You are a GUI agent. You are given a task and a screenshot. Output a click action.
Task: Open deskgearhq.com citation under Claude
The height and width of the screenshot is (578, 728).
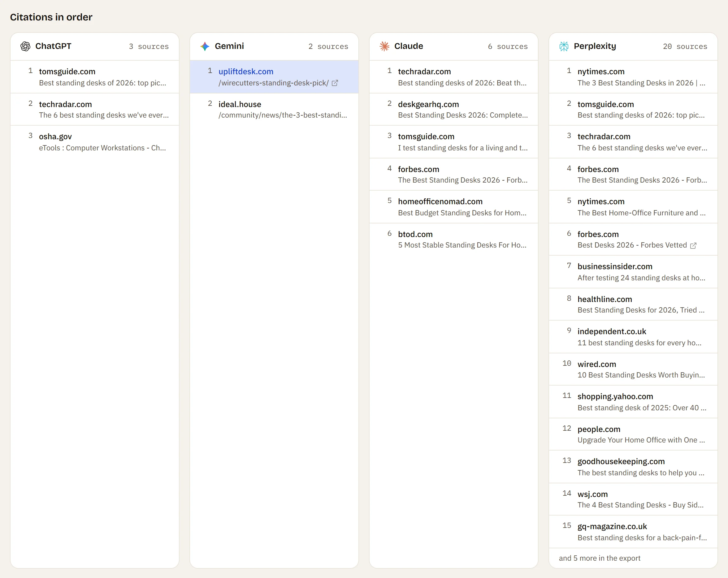(453, 110)
